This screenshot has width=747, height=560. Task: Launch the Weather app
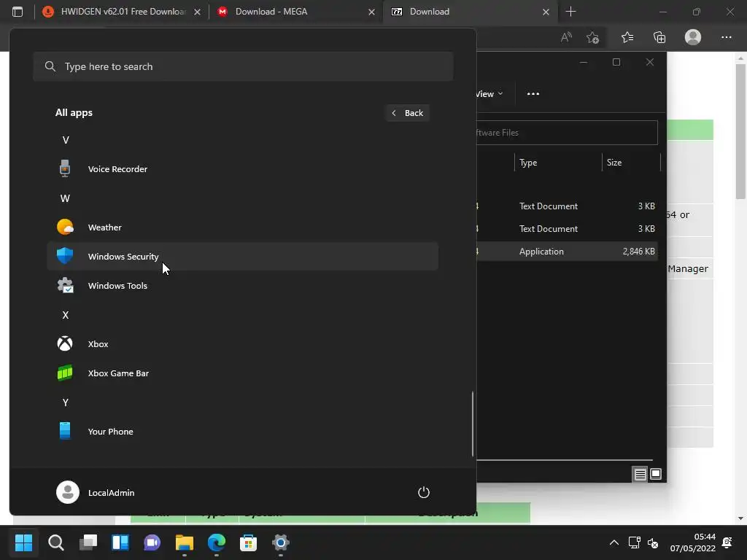tap(242, 227)
